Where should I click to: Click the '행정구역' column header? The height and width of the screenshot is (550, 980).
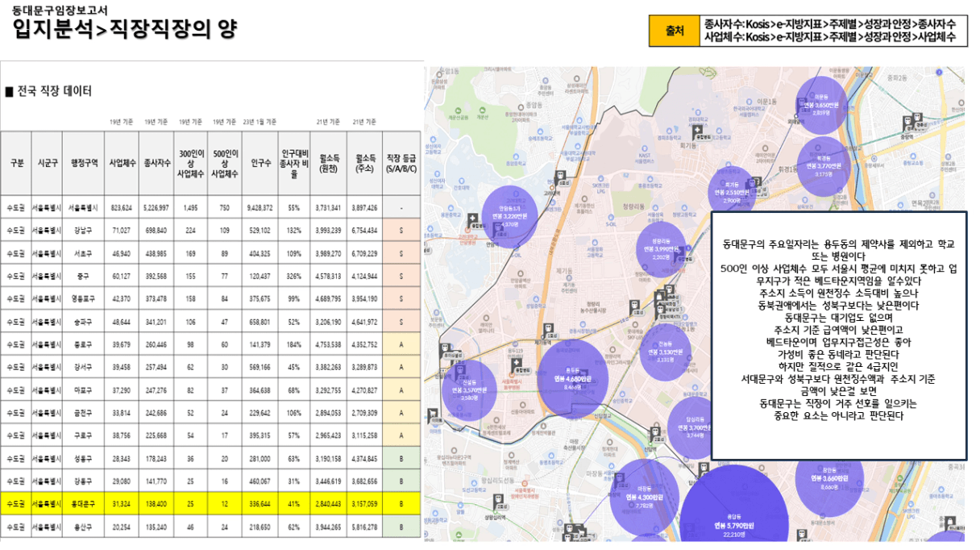click(x=84, y=162)
